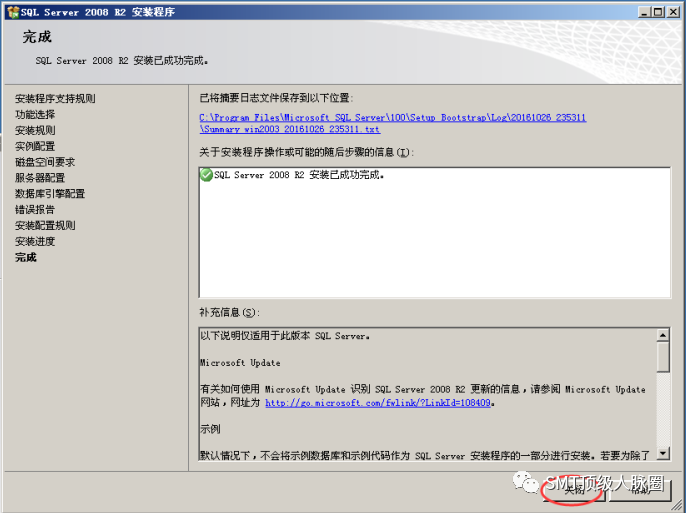Click the 已将摘要日志文件保存到以下位置 label
This screenshot has width=686, height=513.
(x=276, y=98)
